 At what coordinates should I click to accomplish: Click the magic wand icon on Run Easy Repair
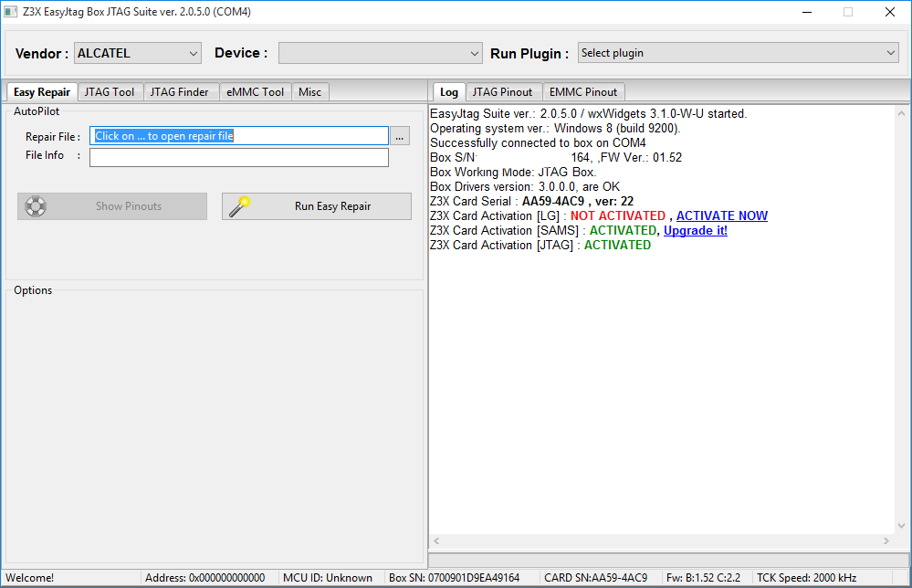[239, 205]
